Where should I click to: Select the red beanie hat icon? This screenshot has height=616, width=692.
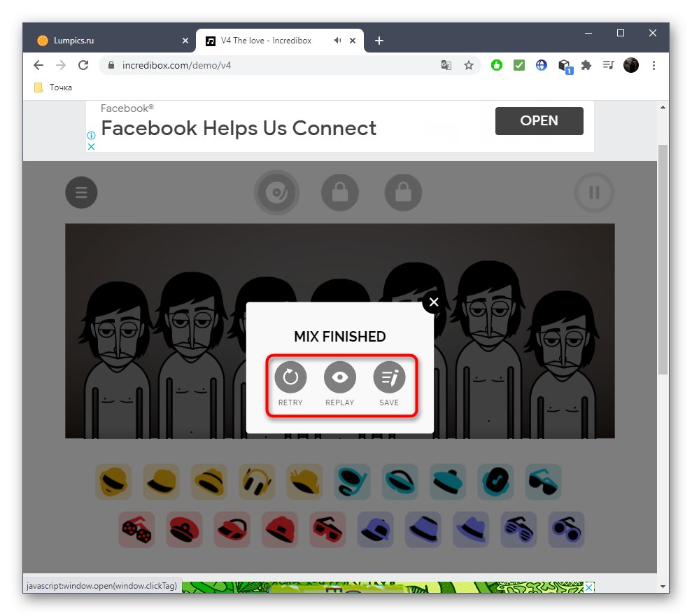[x=280, y=529]
